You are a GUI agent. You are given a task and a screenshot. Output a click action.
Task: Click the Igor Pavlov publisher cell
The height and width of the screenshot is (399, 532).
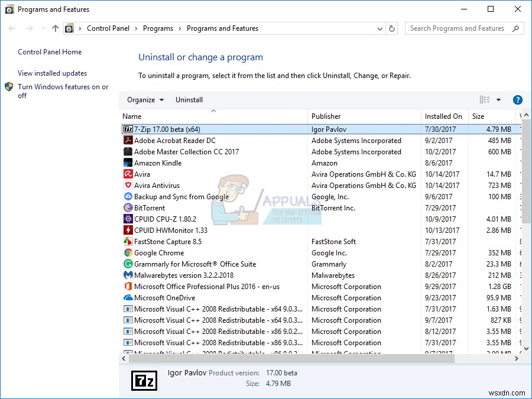pos(329,129)
